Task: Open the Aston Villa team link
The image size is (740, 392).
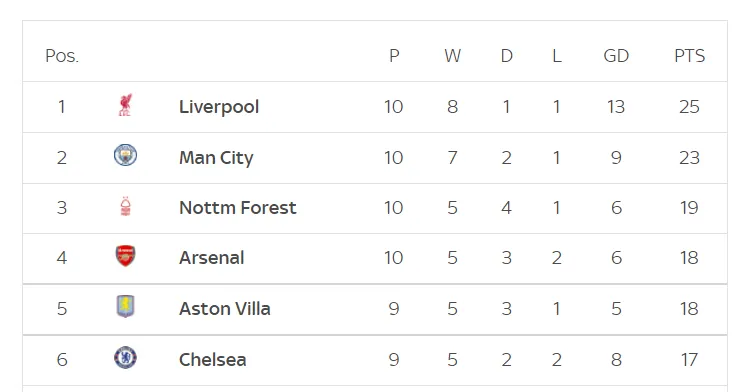Action: pos(225,309)
